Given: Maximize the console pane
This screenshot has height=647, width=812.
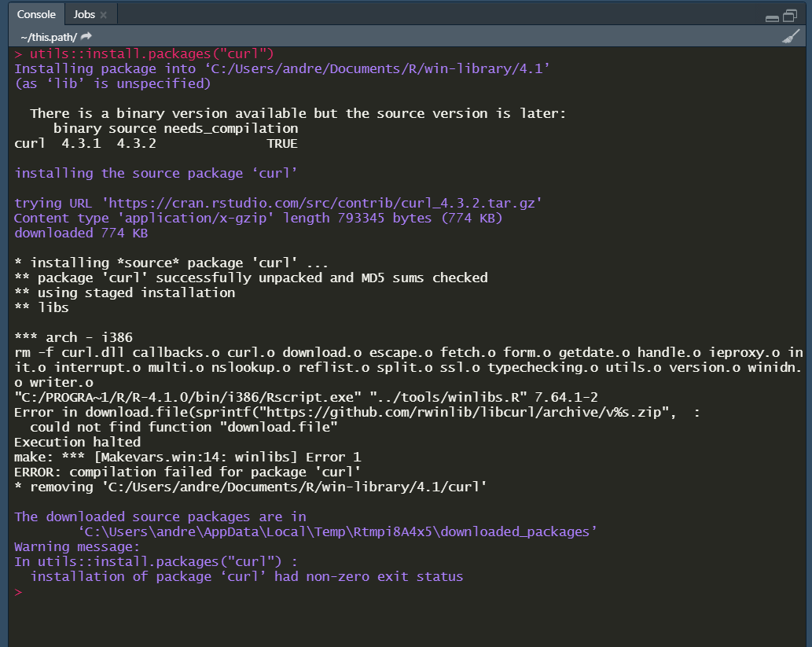Looking at the screenshot, I should coord(790,16).
